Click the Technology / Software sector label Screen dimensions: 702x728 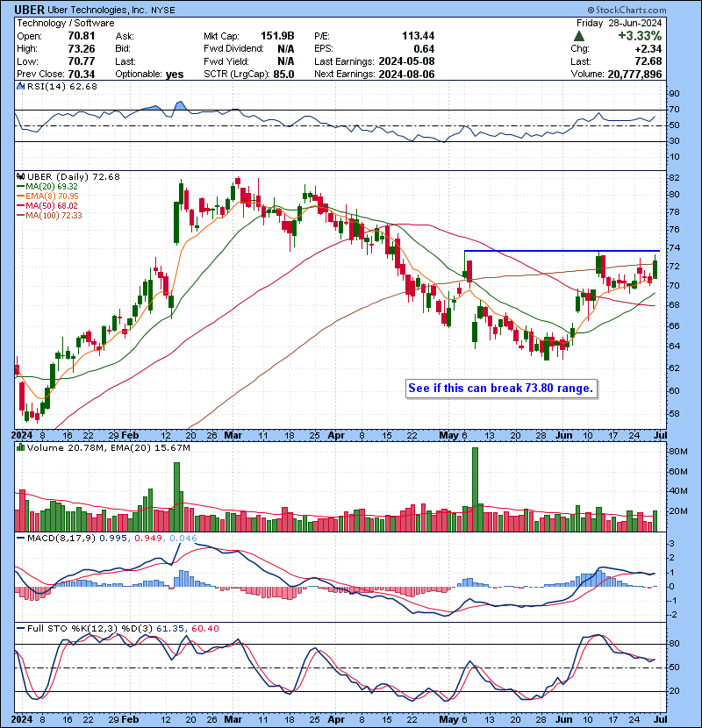coord(66,23)
